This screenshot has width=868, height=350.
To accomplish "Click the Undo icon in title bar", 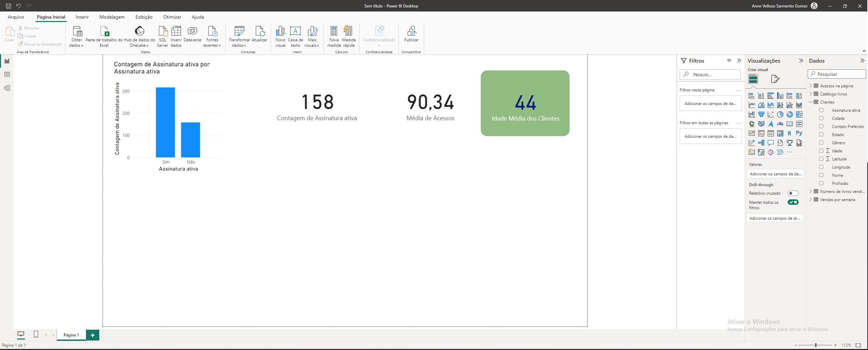I will click(x=19, y=6).
